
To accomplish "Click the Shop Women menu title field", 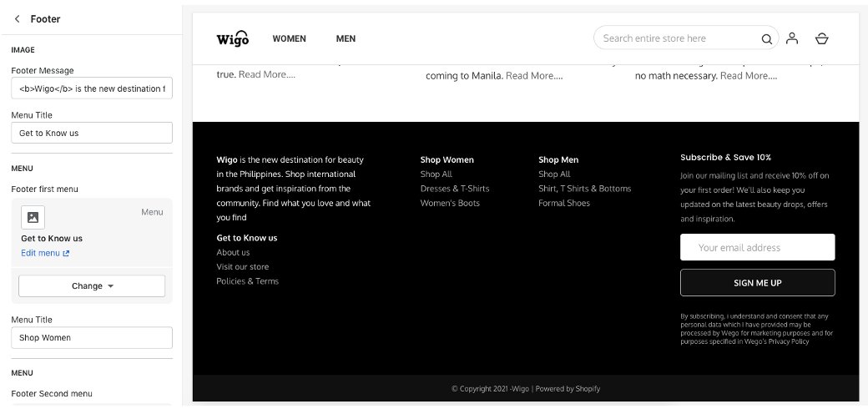I will [x=92, y=337].
